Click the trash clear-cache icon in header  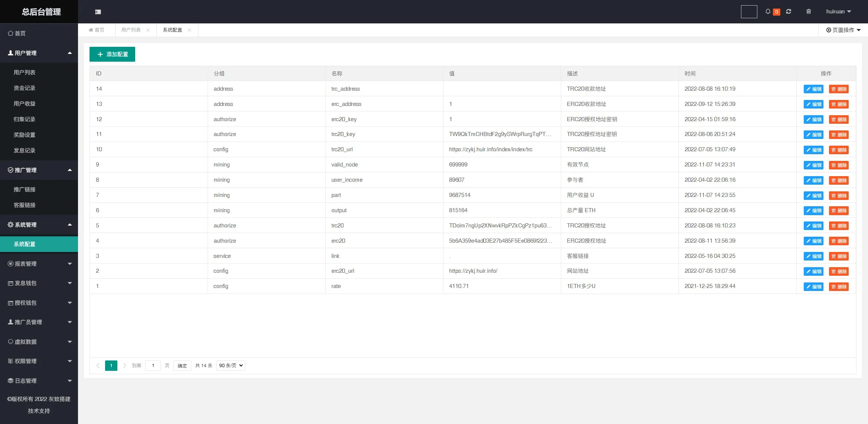coord(809,12)
